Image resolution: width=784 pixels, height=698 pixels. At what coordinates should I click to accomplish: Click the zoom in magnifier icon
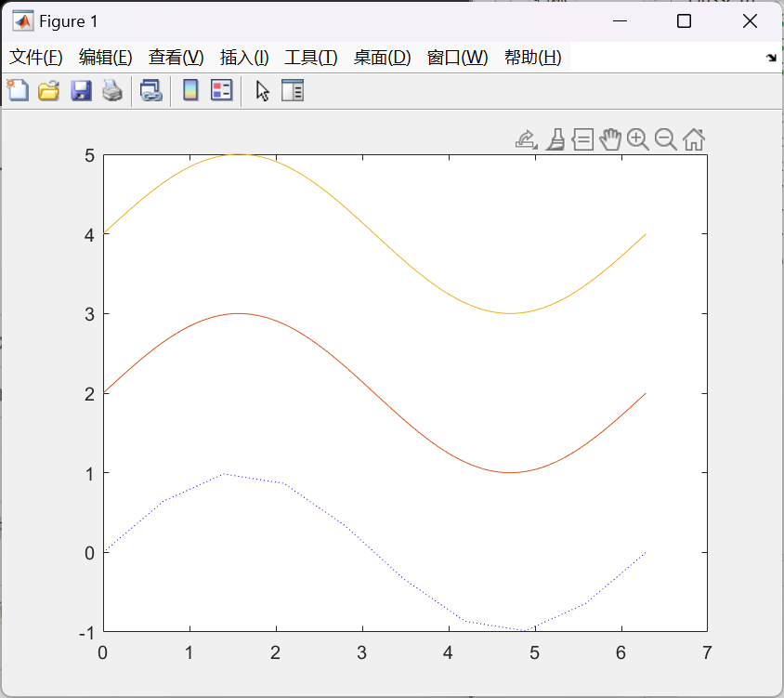pos(637,139)
